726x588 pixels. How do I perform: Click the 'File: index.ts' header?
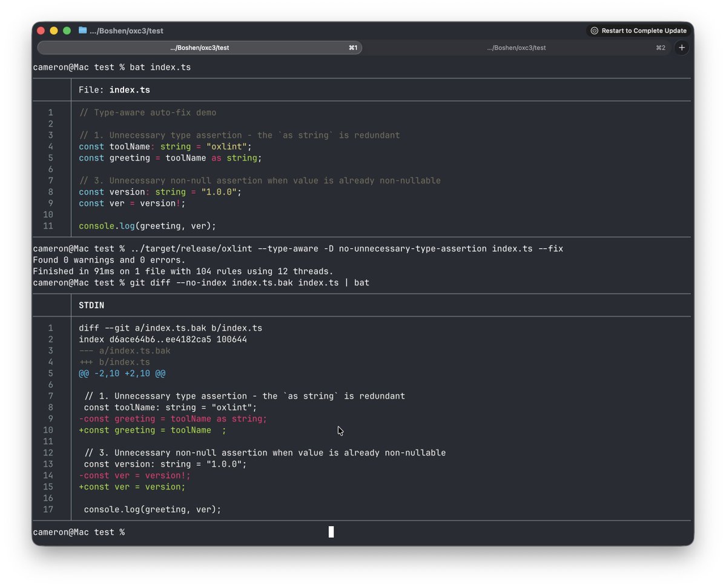114,90
